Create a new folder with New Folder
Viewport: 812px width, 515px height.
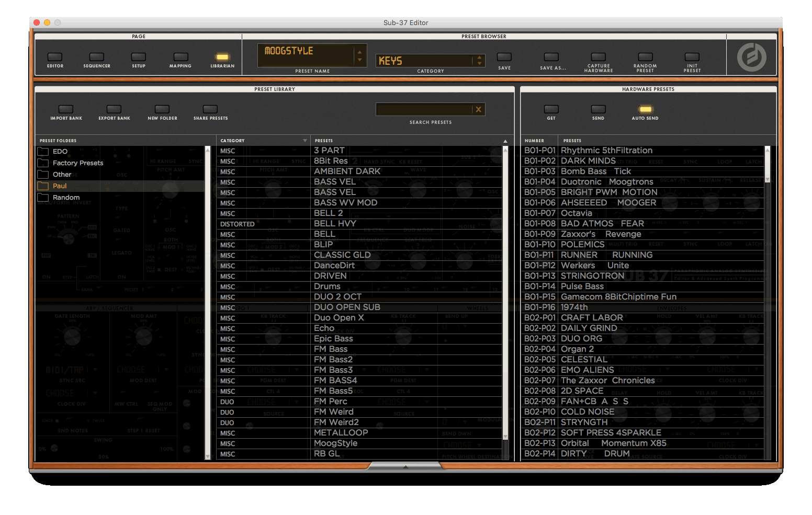click(162, 109)
